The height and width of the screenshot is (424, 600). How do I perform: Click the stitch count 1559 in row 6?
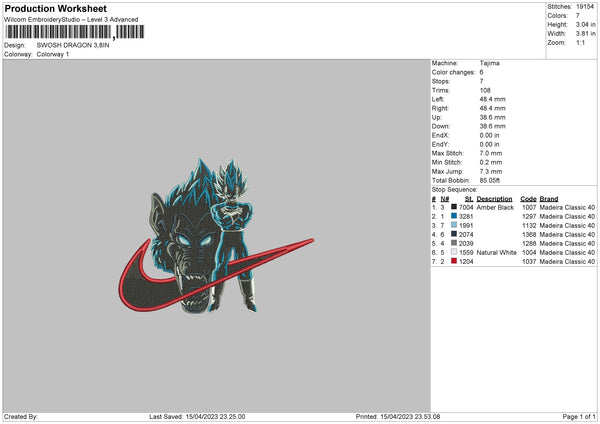[466, 253]
